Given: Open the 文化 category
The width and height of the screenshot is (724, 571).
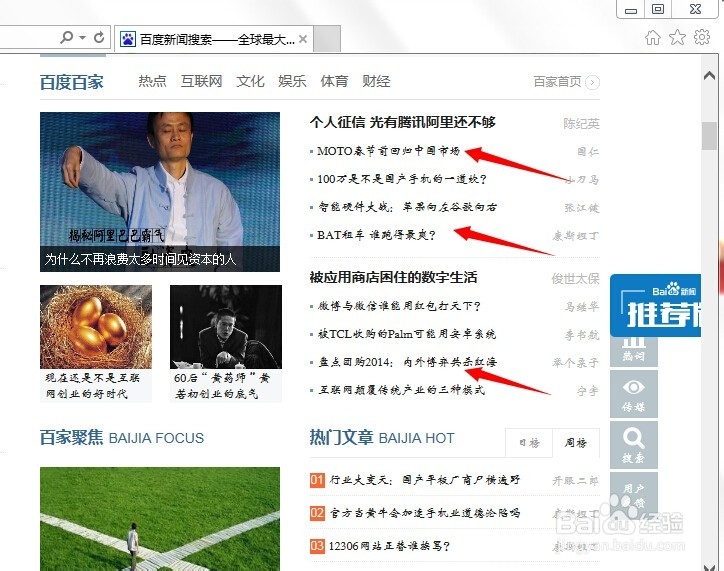Looking at the screenshot, I should [x=250, y=81].
